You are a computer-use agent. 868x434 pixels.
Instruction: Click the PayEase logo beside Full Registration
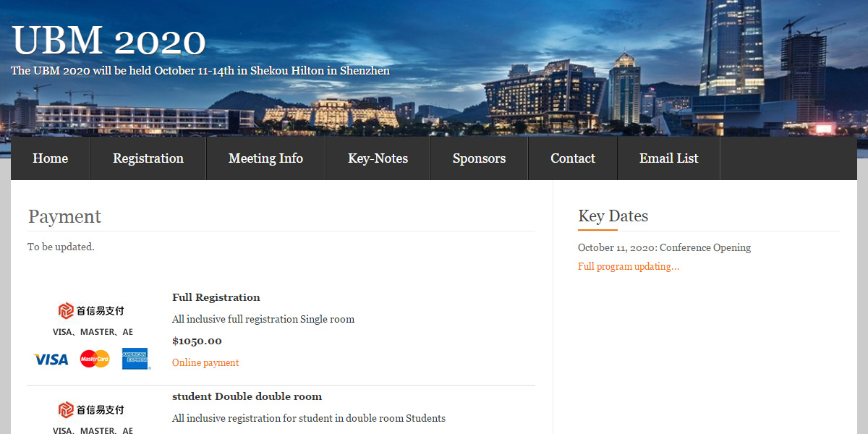point(92,310)
